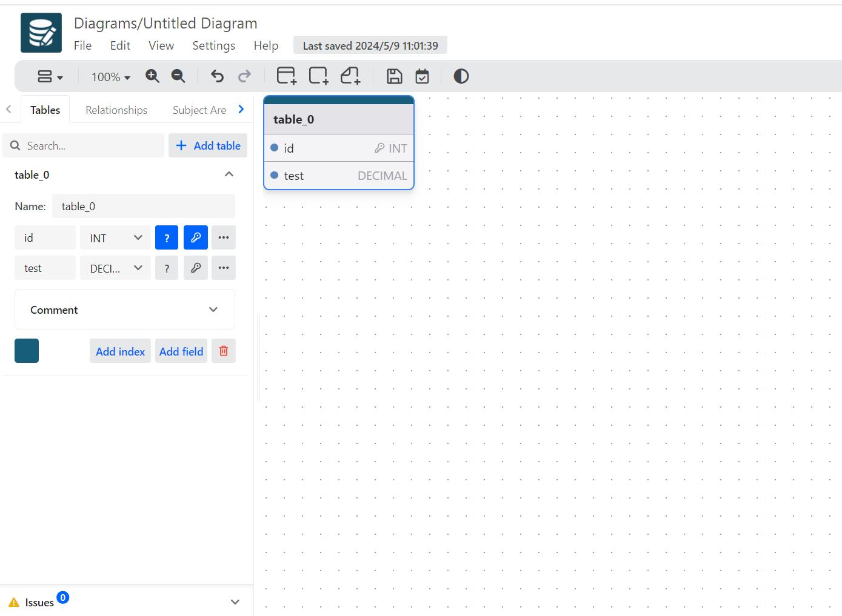Viewport: 842px width, 616px height.
Task: Expand the Comment section
Action: click(125, 310)
